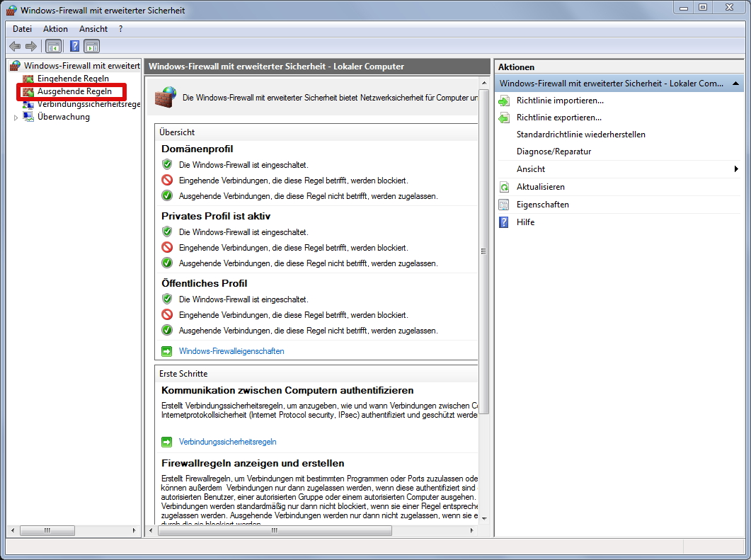
Task: Click the title bar firewall app icon
Action: [11, 10]
